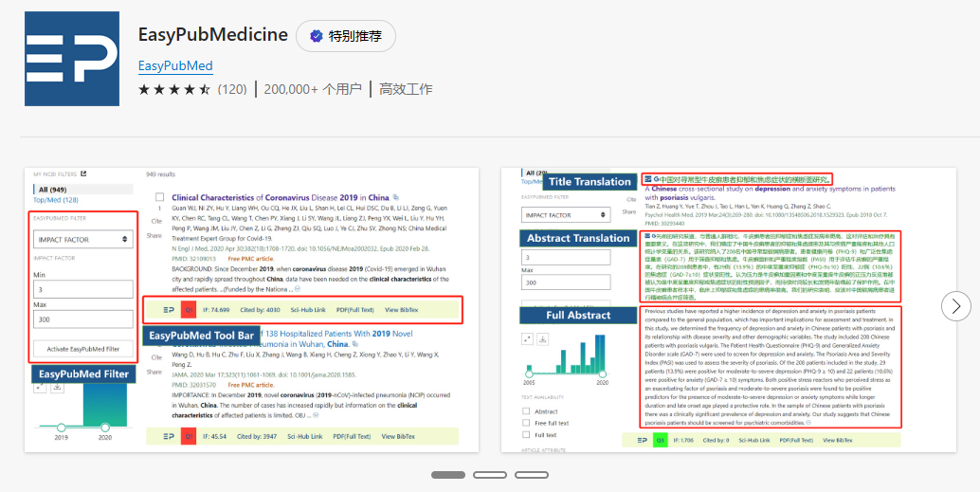The height and width of the screenshot is (492, 980).
Task: Click the Free PMC article label of PMID 32109013
Action: tap(251, 258)
